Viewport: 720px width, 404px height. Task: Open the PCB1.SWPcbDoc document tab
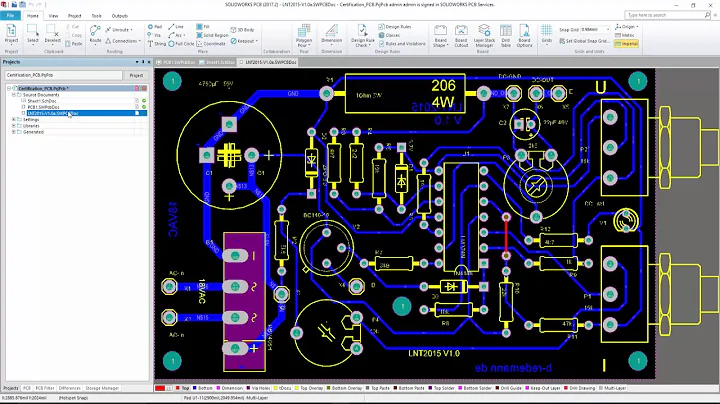[176, 62]
